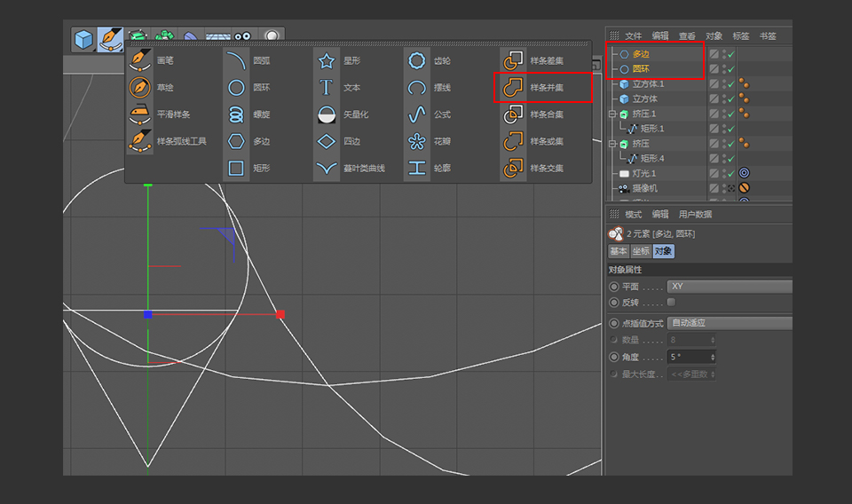Open the Interpolation (点插值方式) dropdown

(x=729, y=323)
